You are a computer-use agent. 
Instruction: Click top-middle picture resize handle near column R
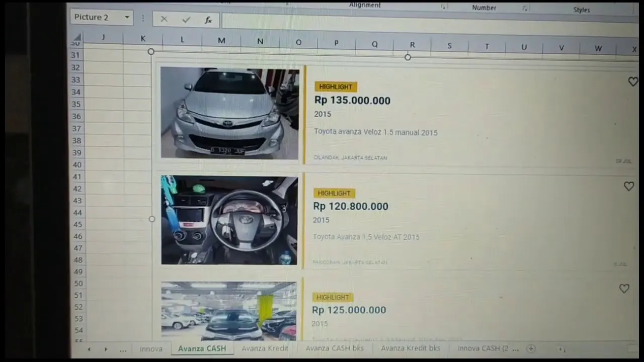pyautogui.click(x=408, y=57)
